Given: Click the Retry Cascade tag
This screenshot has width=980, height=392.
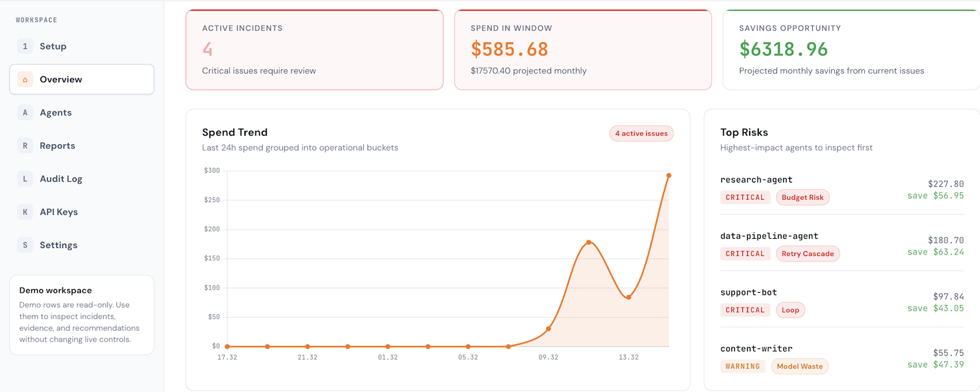Looking at the screenshot, I should [807, 254].
